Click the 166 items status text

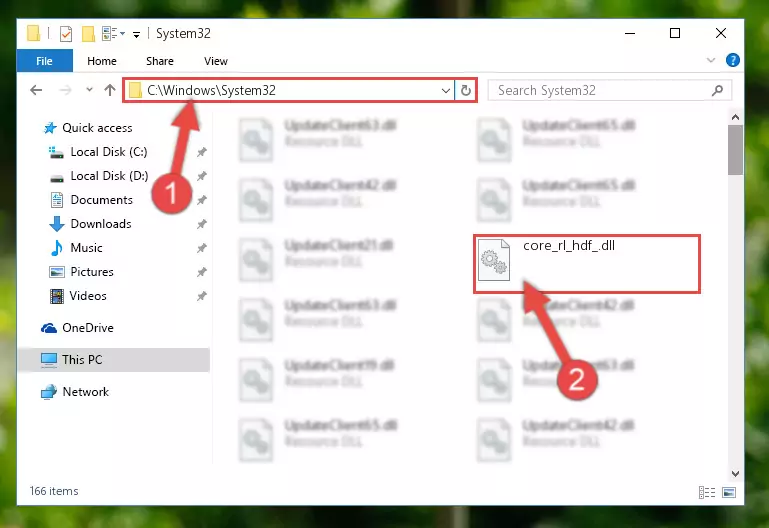[x=54, y=491]
